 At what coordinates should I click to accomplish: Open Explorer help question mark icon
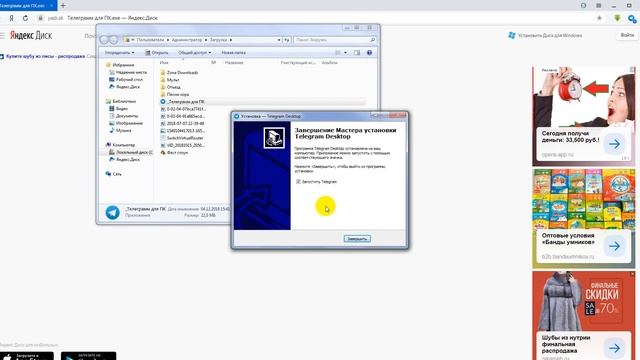(x=369, y=53)
